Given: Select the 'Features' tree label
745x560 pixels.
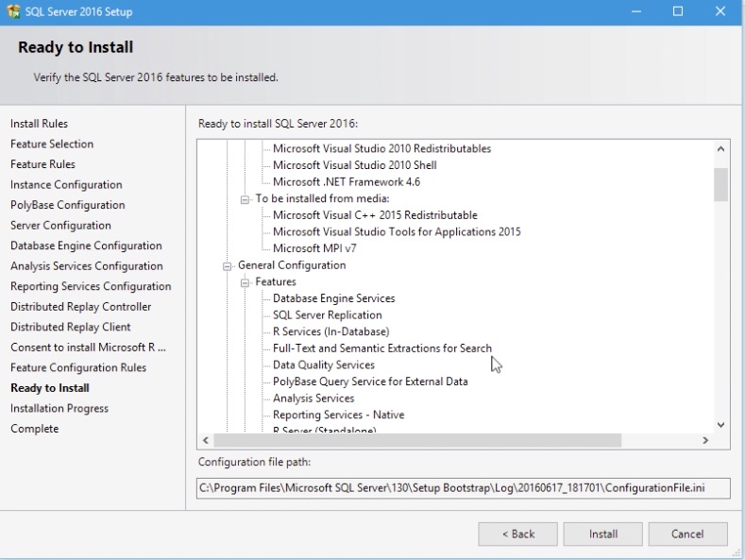Looking at the screenshot, I should tap(276, 282).
